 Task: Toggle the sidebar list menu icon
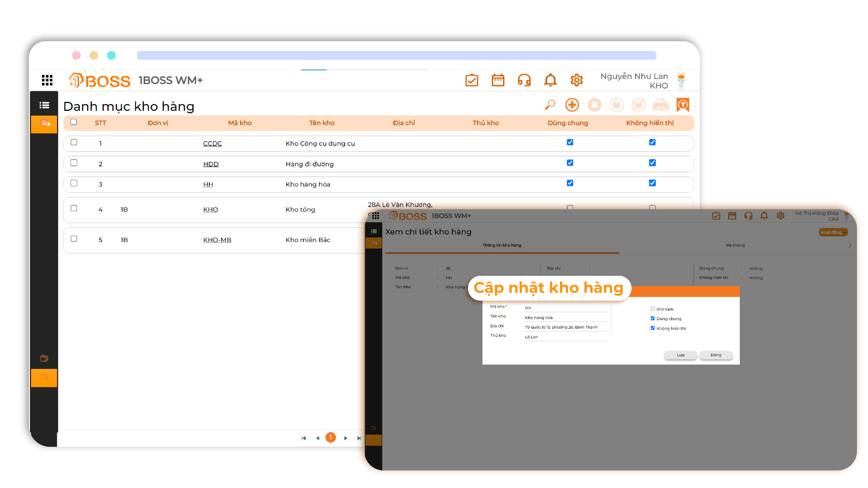pos(44,105)
